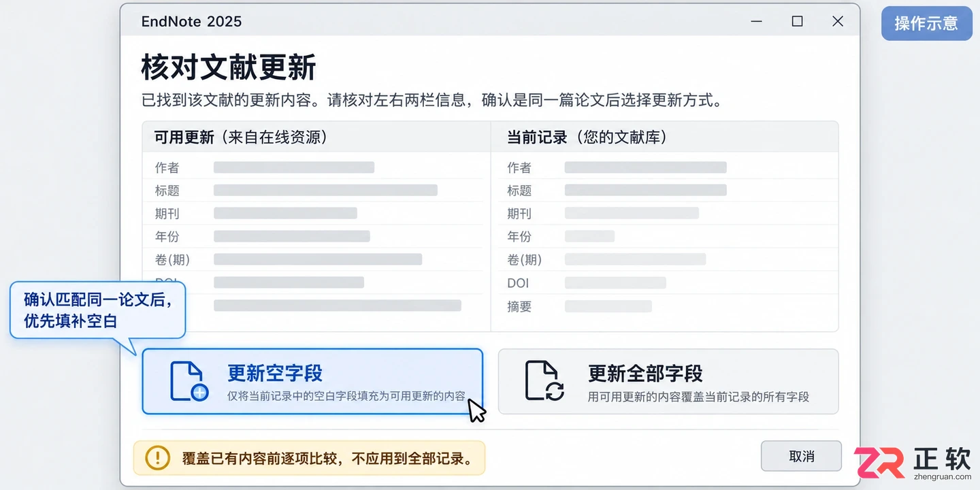Cancel the dialog with 取消
Viewport: 980px width, 490px height.
point(801,456)
